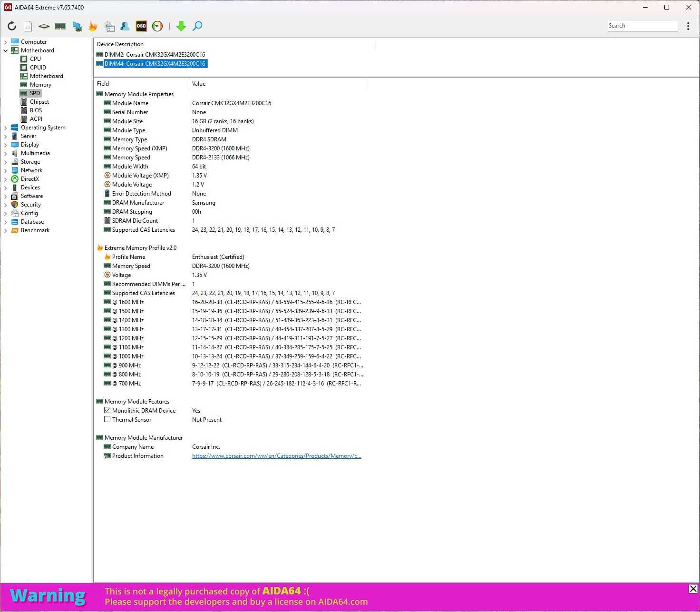Click the Value column header
The height and width of the screenshot is (612, 700).
coord(278,84)
